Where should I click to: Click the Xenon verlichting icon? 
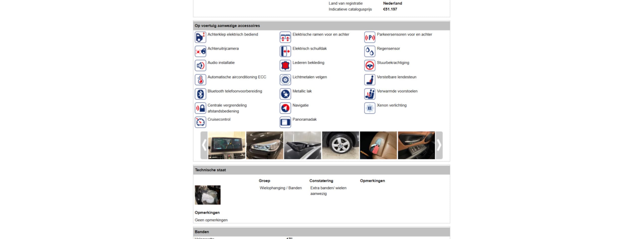pyautogui.click(x=369, y=108)
